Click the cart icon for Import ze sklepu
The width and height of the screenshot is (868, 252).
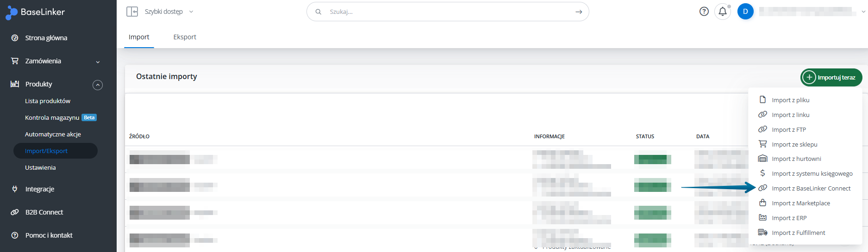[762, 144]
